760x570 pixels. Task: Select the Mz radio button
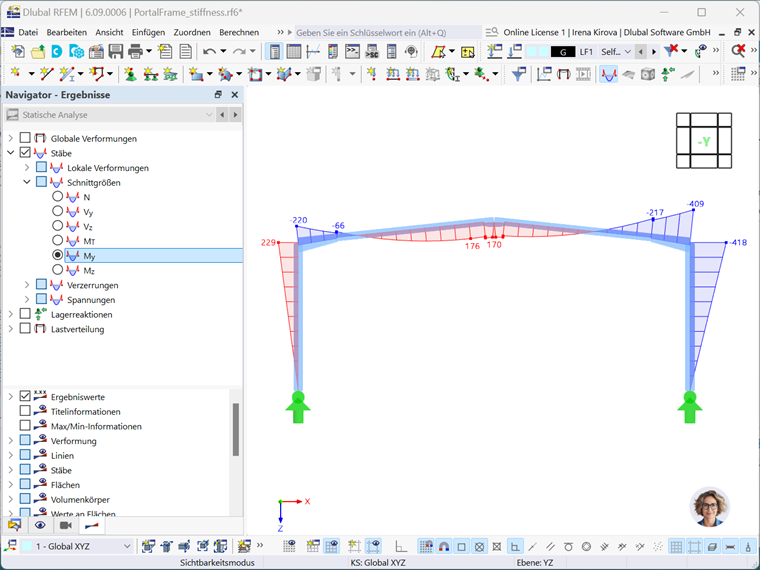click(x=58, y=270)
